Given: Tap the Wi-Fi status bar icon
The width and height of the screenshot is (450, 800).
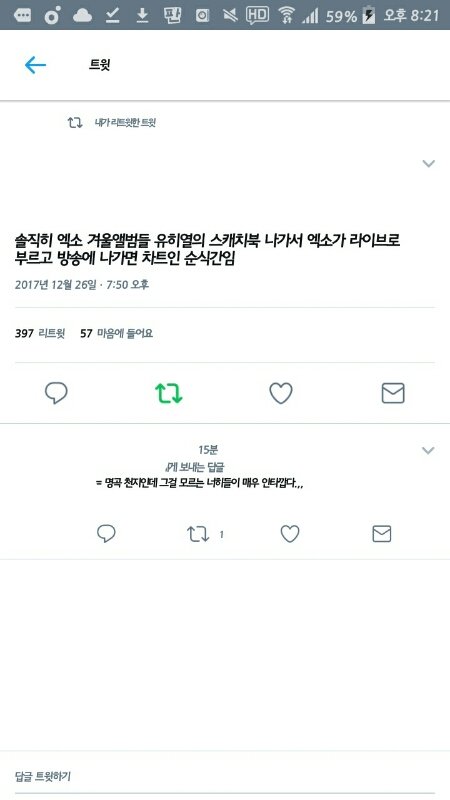Looking at the screenshot, I should [287, 15].
